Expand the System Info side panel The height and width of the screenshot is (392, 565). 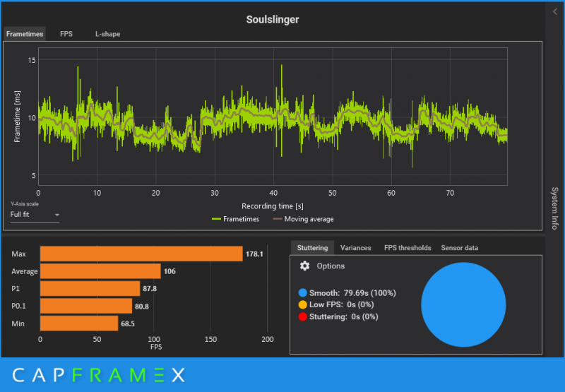(x=554, y=208)
